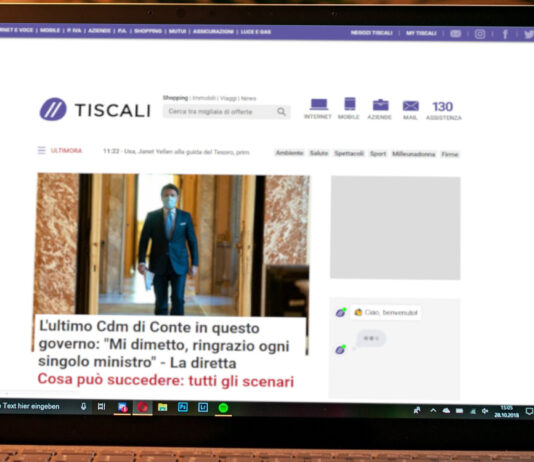Click the taskbar clock and date
This screenshot has height=462, width=534.
(507, 411)
